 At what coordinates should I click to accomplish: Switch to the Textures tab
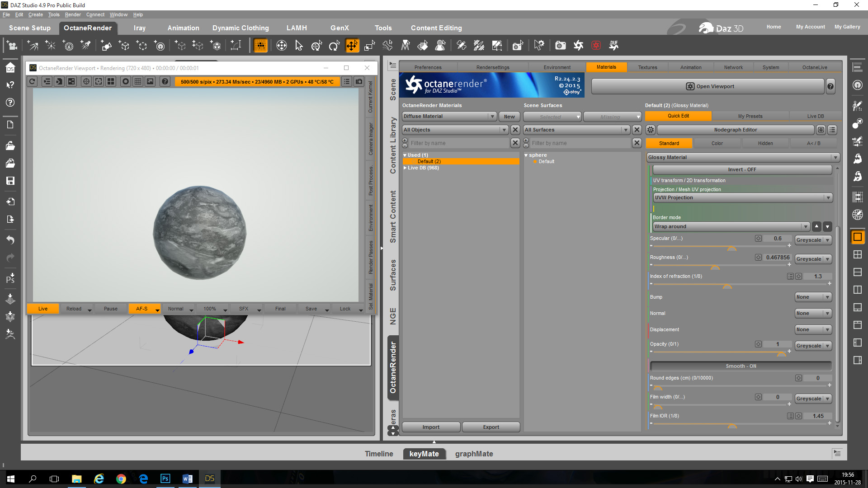point(647,67)
